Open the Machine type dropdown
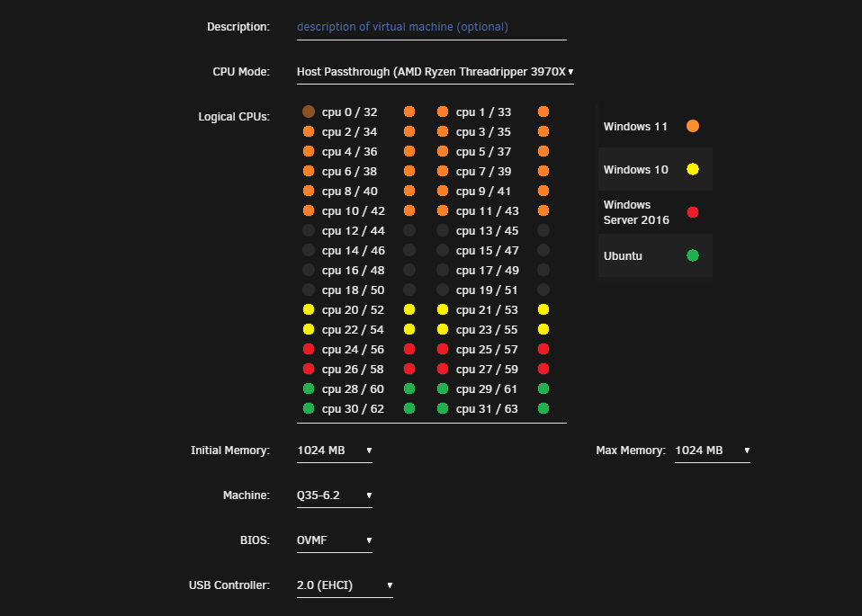Viewport: 862px width, 616px height. point(334,495)
